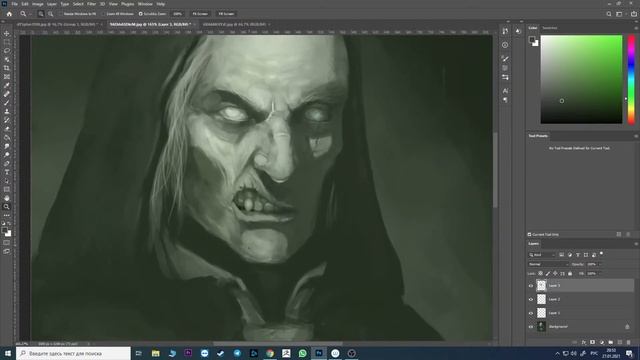
Task: Open the layer Fill dropdown arrow
Action: click(x=600, y=273)
